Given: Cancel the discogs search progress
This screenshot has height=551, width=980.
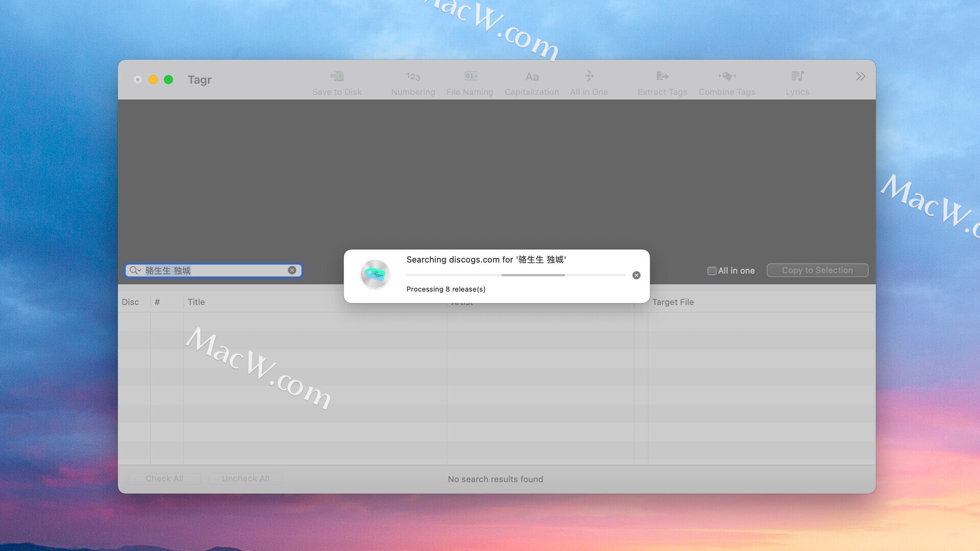Looking at the screenshot, I should coord(636,275).
